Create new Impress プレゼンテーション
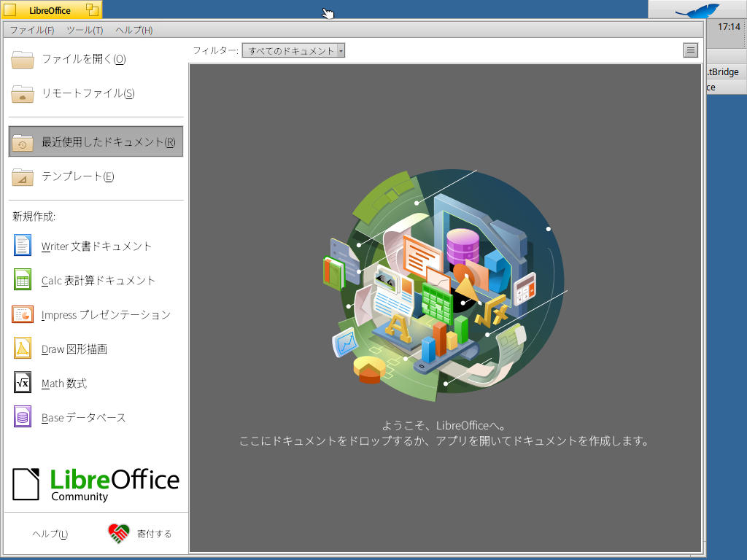The image size is (747, 560). (106, 314)
